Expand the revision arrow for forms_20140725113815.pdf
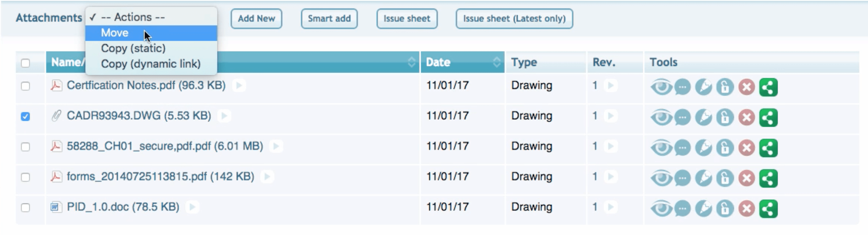Image resolution: width=868 pixels, height=235 pixels. click(611, 177)
